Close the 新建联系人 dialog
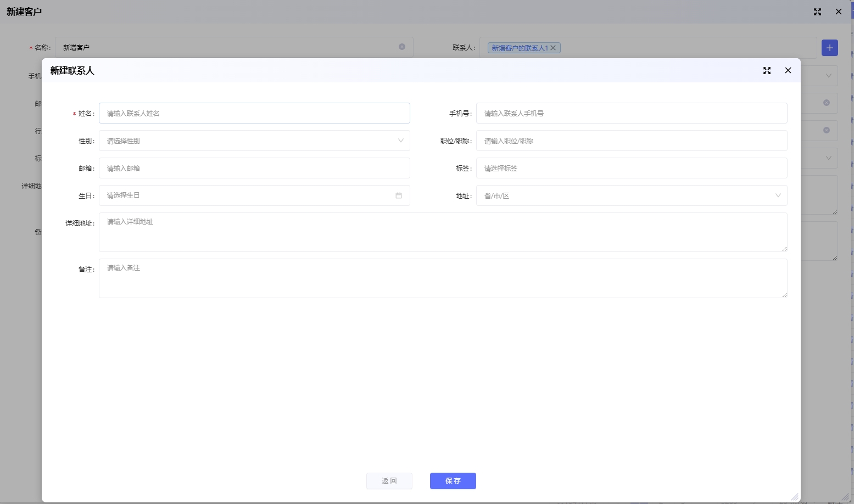The height and width of the screenshot is (504, 854). (x=788, y=70)
